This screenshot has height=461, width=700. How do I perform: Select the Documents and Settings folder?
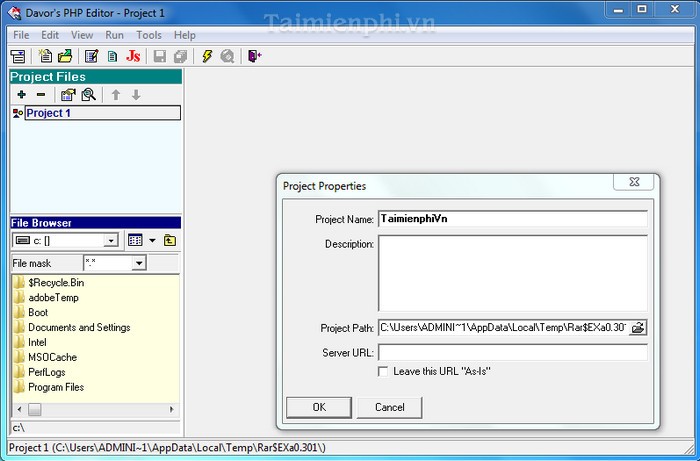79,328
